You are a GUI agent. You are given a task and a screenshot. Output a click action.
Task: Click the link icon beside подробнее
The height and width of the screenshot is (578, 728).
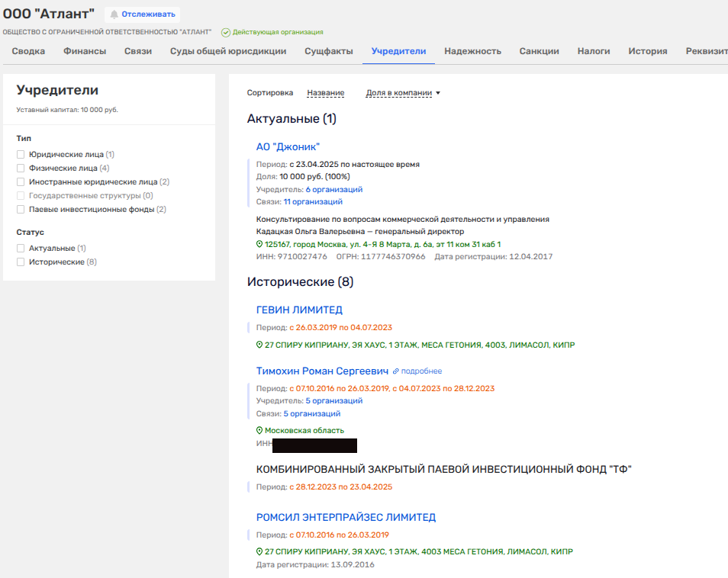click(395, 371)
